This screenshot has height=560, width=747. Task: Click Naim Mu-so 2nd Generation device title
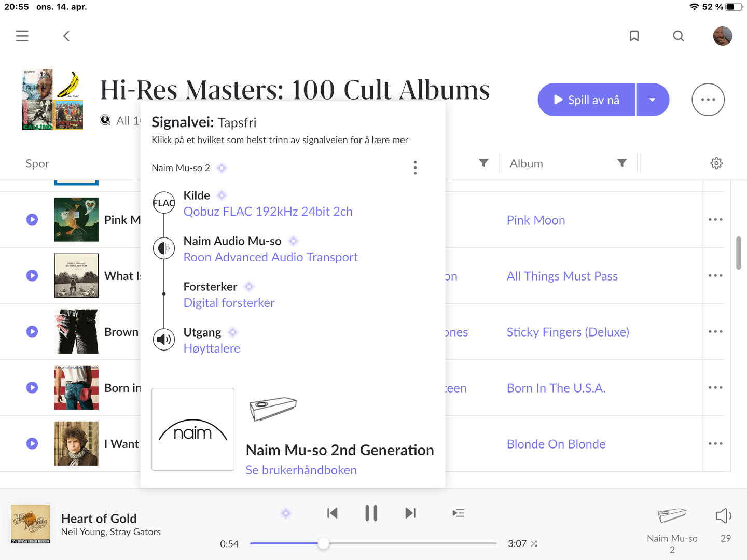(340, 450)
